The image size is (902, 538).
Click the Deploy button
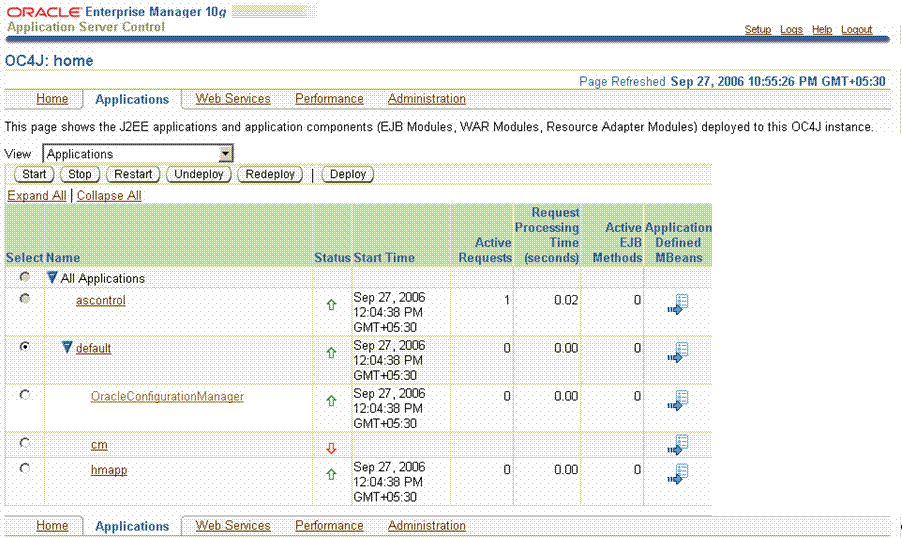pyautogui.click(x=348, y=174)
